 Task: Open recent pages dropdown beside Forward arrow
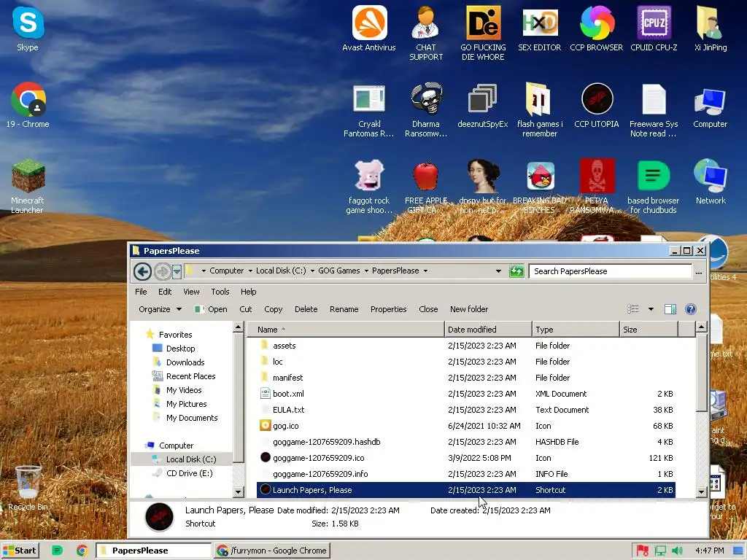tap(177, 271)
